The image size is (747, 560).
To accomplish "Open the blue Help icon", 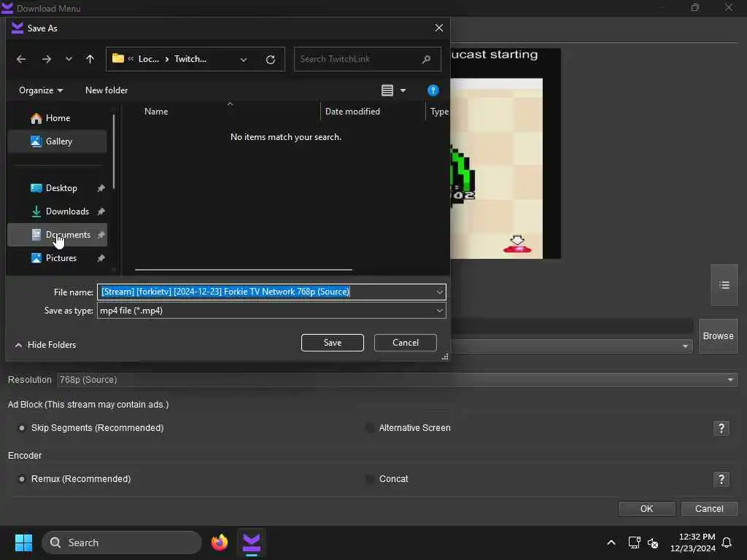I will click(433, 90).
